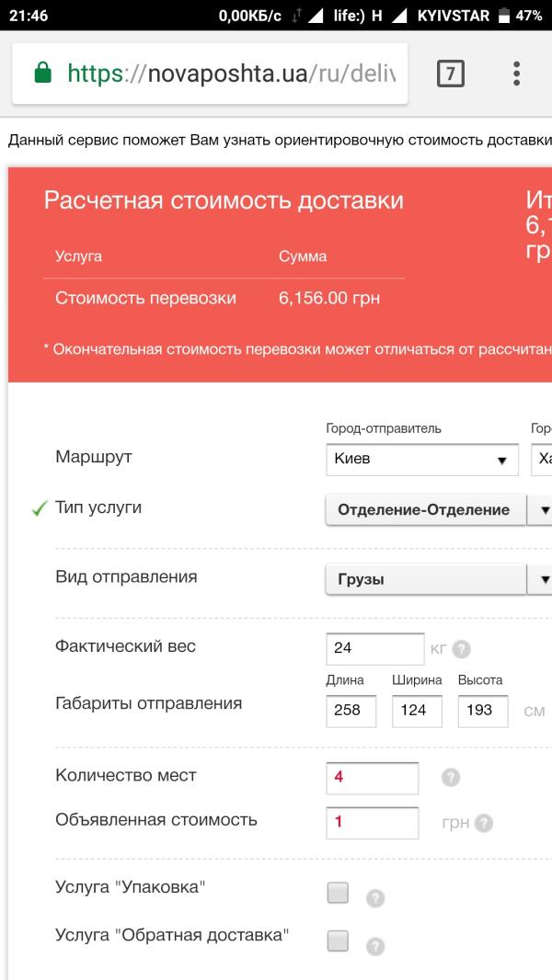Expand the arrow next to Грузы
Screen dimensions: 552x980
[x=540, y=579]
